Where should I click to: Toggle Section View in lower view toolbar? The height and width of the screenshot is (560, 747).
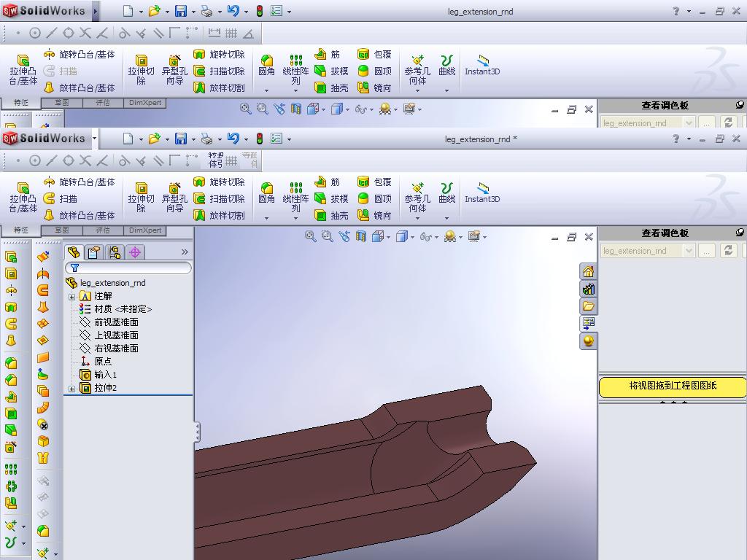tap(360, 236)
